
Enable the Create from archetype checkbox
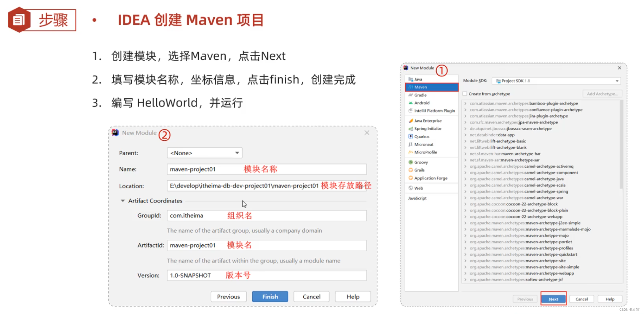point(465,94)
